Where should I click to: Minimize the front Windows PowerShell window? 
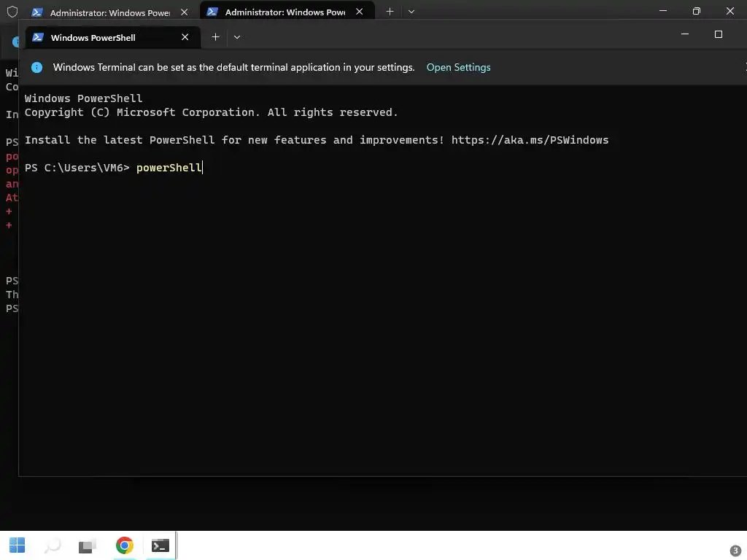point(684,34)
